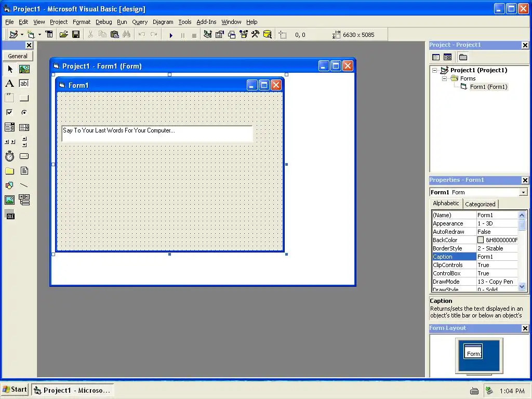Screen dimensions: 532x399
Task: Open Project Explorer from toolbar
Action: 208,35
